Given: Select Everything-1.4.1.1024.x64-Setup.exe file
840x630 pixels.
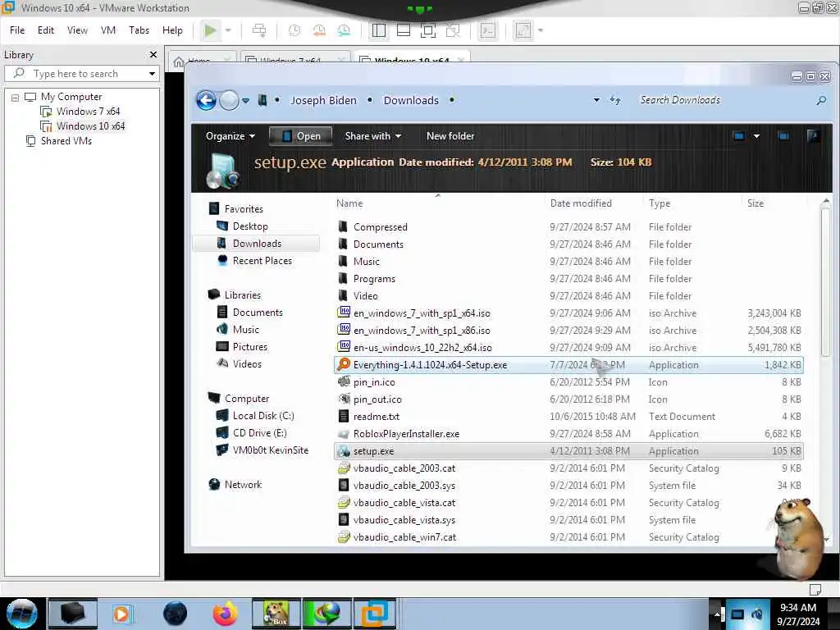Looking at the screenshot, I should 568,365.
